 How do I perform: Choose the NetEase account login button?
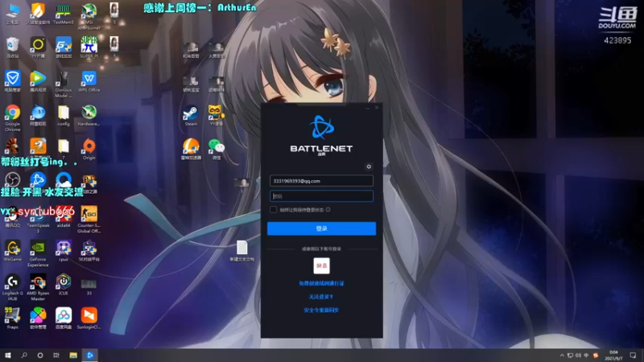pyautogui.click(x=321, y=266)
